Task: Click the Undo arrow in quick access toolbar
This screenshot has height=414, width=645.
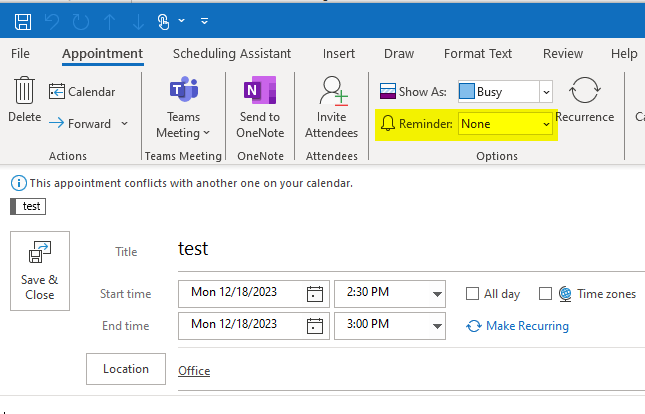Action: coord(52,21)
